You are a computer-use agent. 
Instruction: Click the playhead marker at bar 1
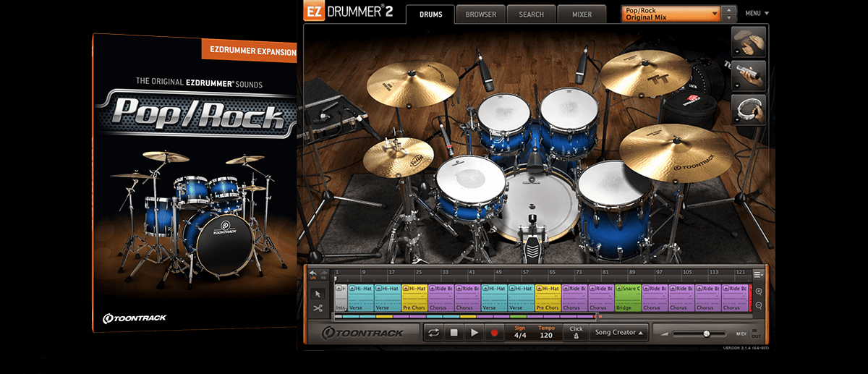[335, 278]
